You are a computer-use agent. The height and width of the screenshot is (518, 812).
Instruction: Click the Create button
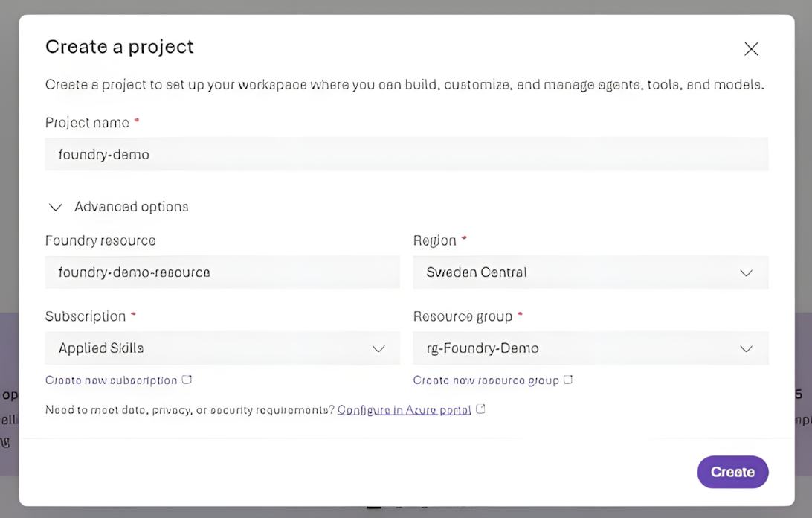[732, 472]
